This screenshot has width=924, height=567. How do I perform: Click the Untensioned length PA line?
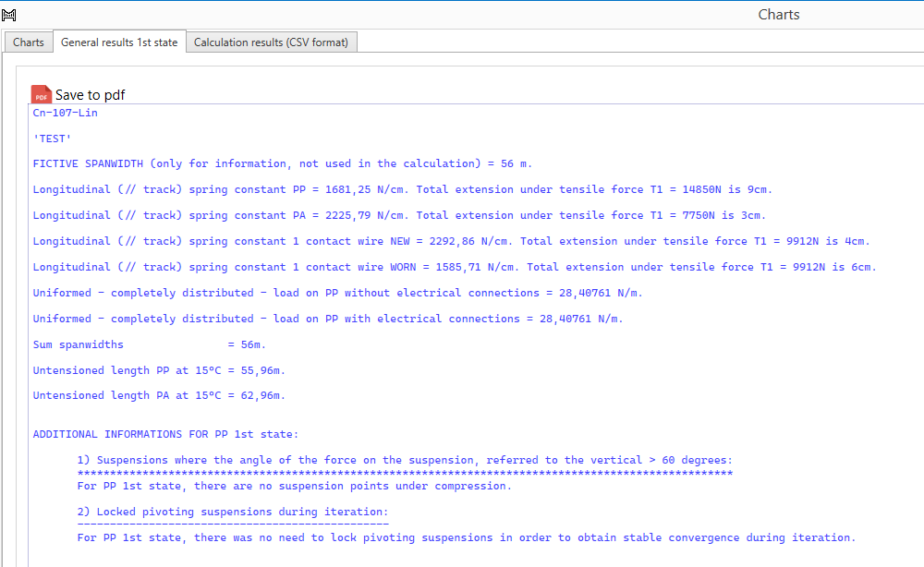[159, 395]
